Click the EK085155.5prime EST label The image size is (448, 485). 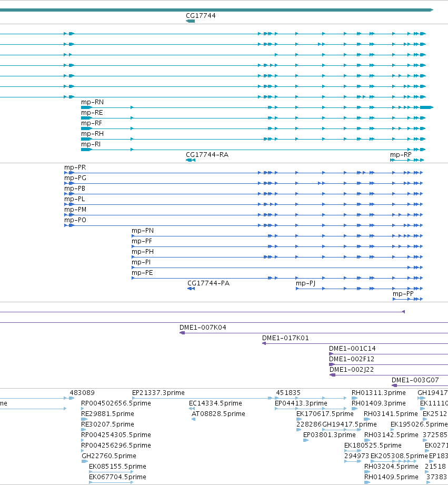coord(117,466)
